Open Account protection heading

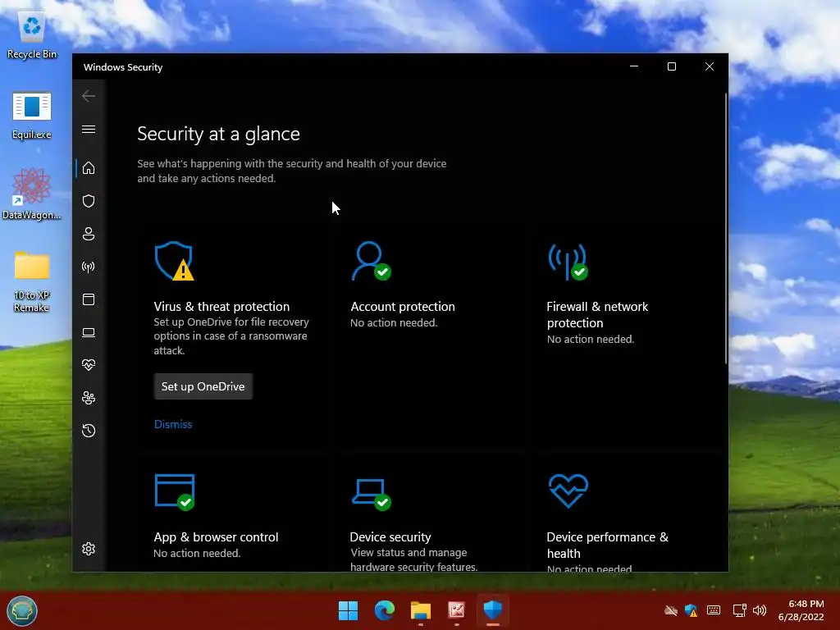coord(403,307)
